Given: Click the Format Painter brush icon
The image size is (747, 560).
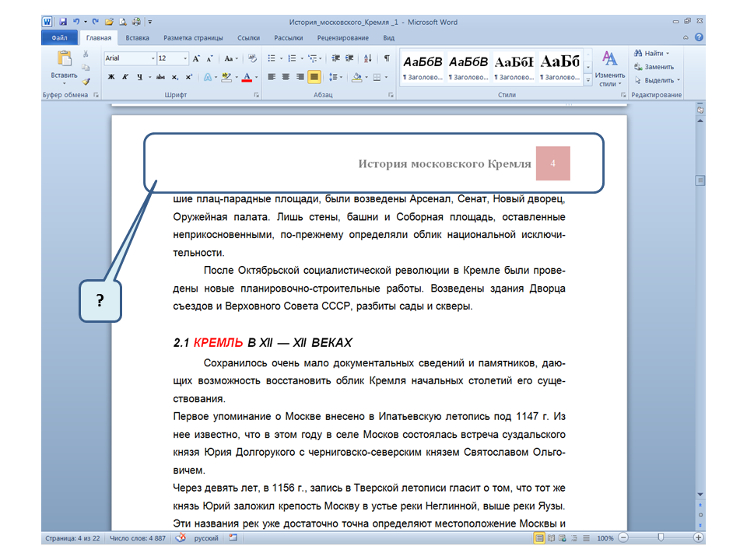Looking at the screenshot, I should pos(86,81).
